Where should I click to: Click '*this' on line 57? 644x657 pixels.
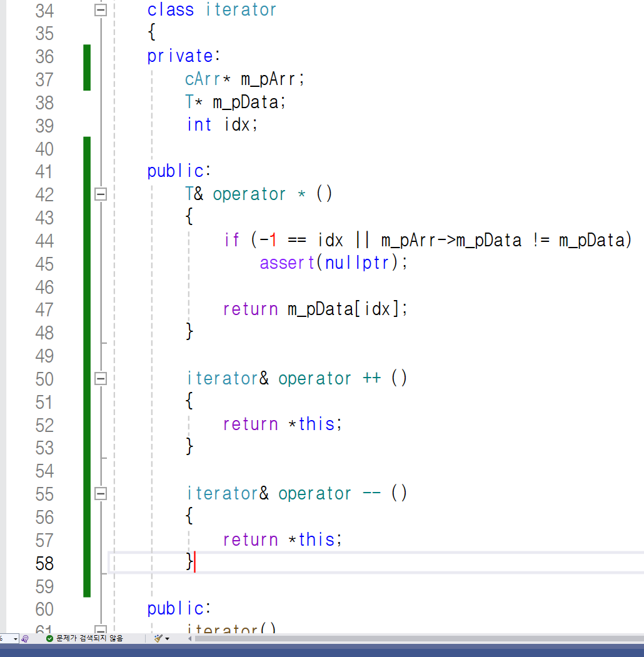pos(312,539)
